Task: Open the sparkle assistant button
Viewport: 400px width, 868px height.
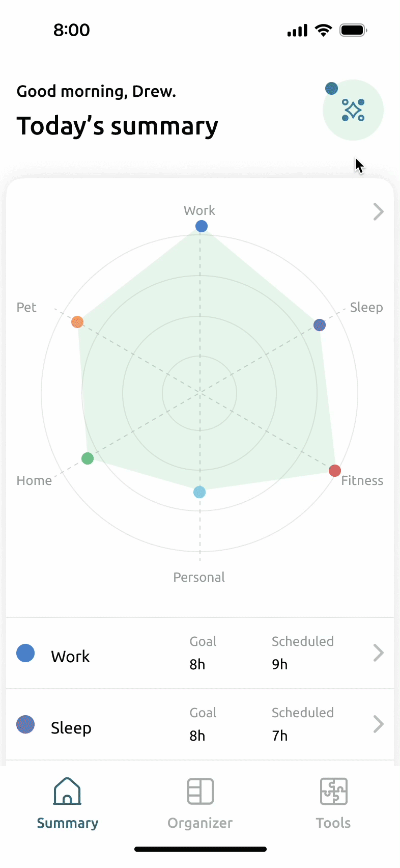Action: (x=353, y=110)
